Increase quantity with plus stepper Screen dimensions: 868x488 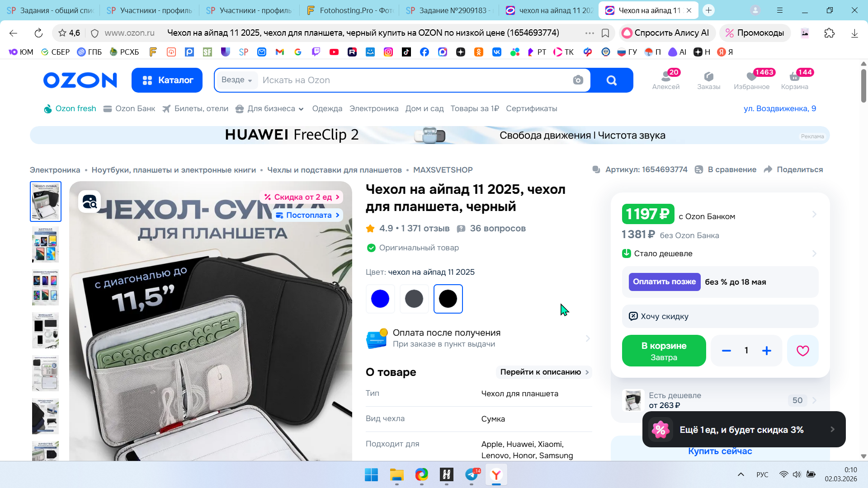pyautogui.click(x=766, y=351)
